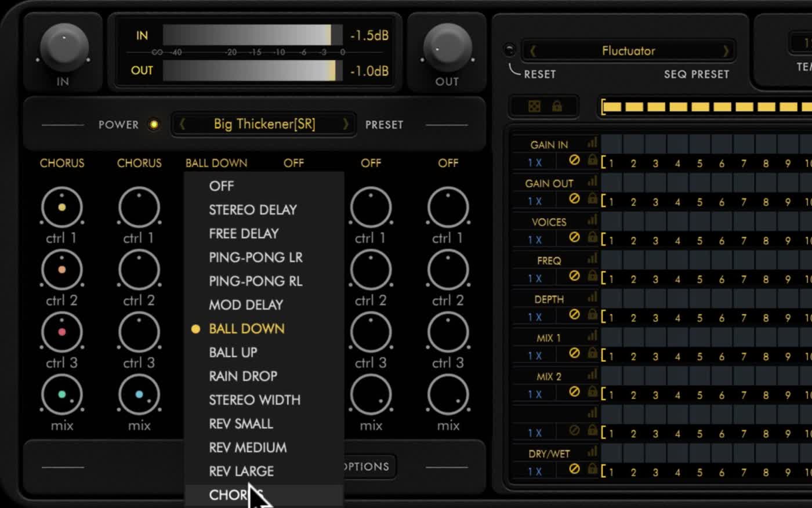812x508 pixels.
Task: Open the BALL DOWN slot effect selector
Action: click(216, 163)
